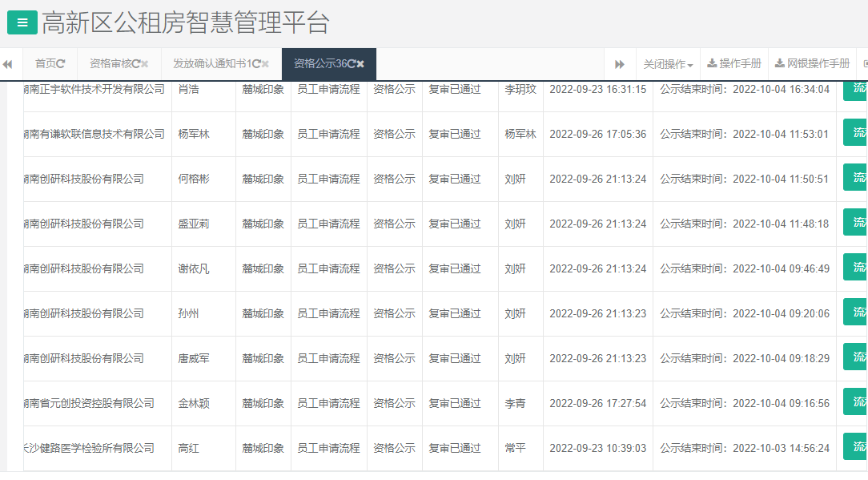Click the green 流程 button in 肖浩's row
The height and width of the screenshot is (480, 868).
coord(858,90)
